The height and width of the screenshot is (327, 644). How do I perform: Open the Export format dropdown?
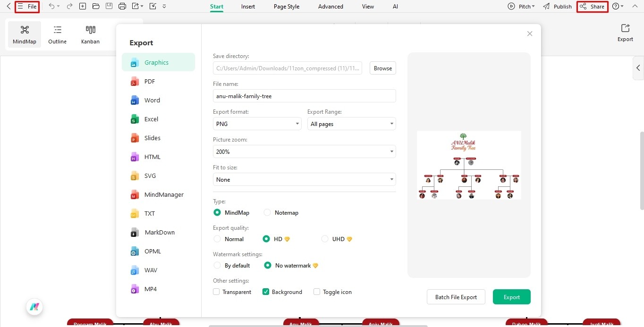point(256,124)
